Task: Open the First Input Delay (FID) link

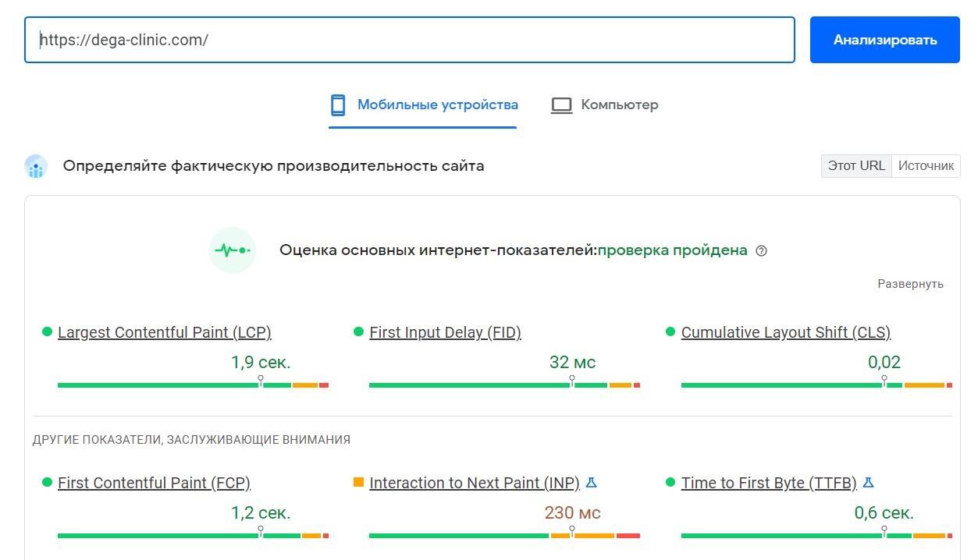Action: click(x=445, y=332)
